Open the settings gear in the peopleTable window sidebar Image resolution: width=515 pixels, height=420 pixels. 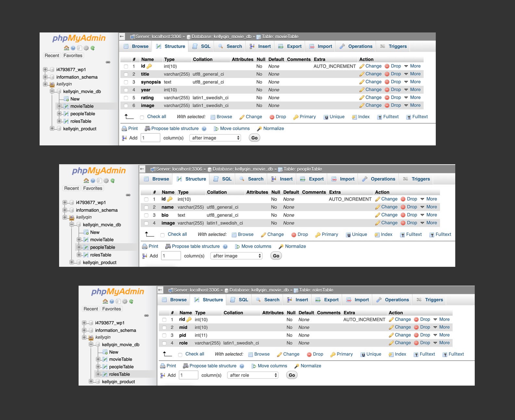point(106,181)
